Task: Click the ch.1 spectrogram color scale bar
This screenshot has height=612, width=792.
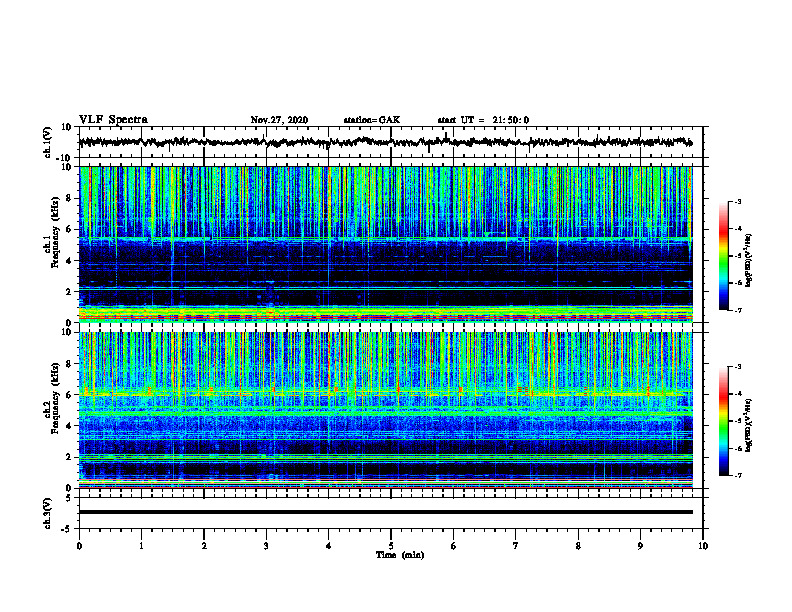Action: [x=724, y=256]
